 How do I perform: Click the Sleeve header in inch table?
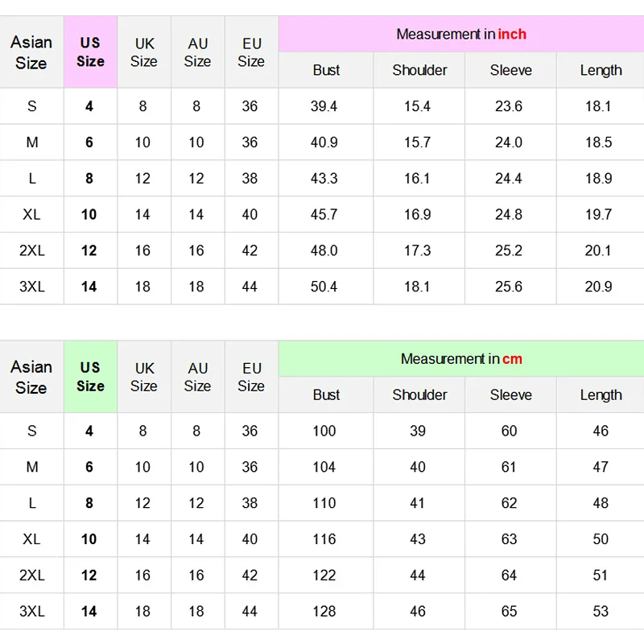pos(510,70)
